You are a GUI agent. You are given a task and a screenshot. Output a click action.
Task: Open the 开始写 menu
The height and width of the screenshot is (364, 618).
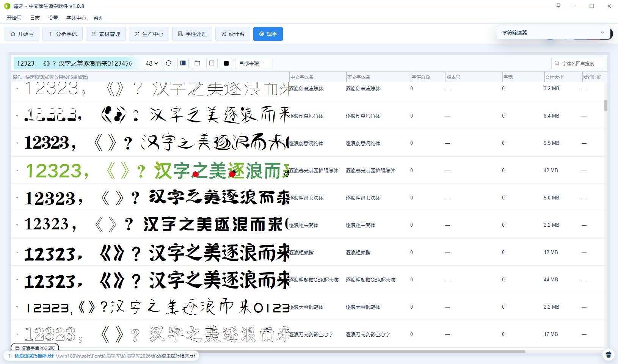point(14,18)
